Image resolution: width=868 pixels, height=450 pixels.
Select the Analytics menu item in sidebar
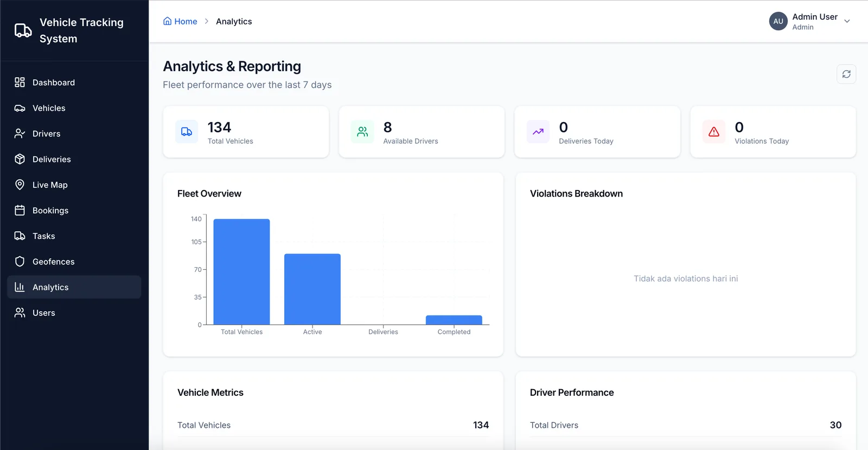74,287
